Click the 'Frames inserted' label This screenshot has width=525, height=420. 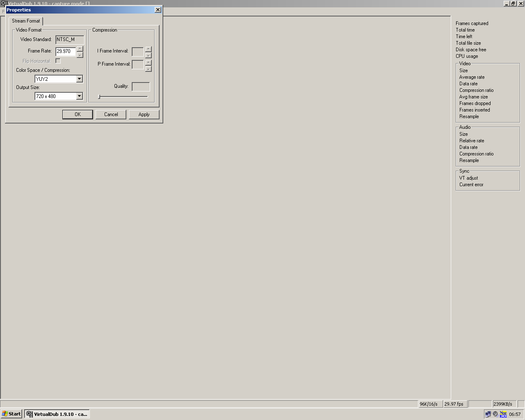click(475, 110)
